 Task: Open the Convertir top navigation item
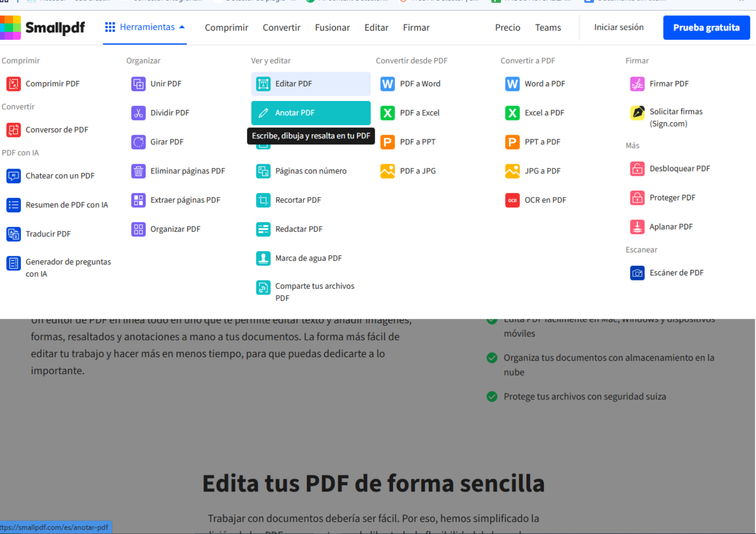tap(282, 28)
